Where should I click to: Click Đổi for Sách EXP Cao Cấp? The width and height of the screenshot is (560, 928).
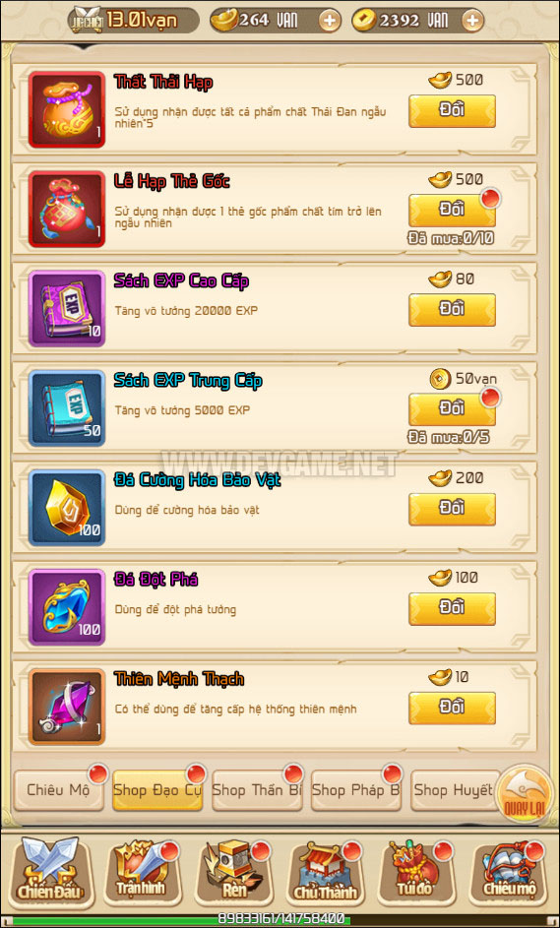click(453, 310)
